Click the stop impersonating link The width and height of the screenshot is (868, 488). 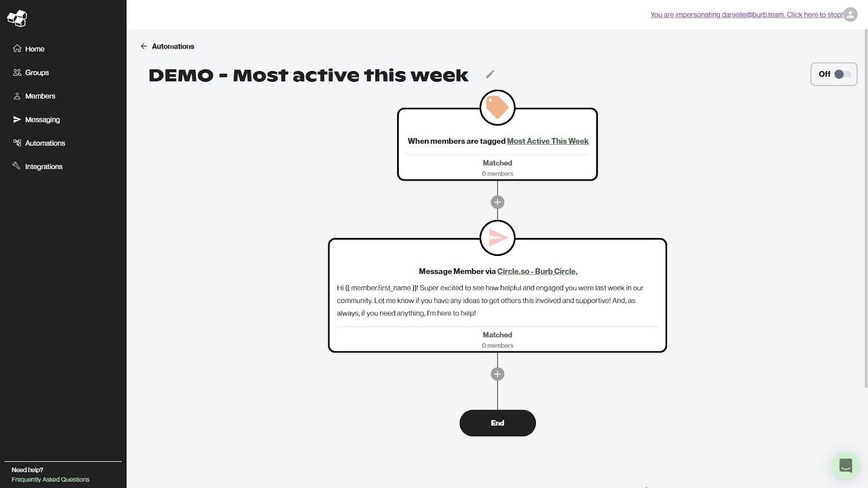(x=746, y=15)
